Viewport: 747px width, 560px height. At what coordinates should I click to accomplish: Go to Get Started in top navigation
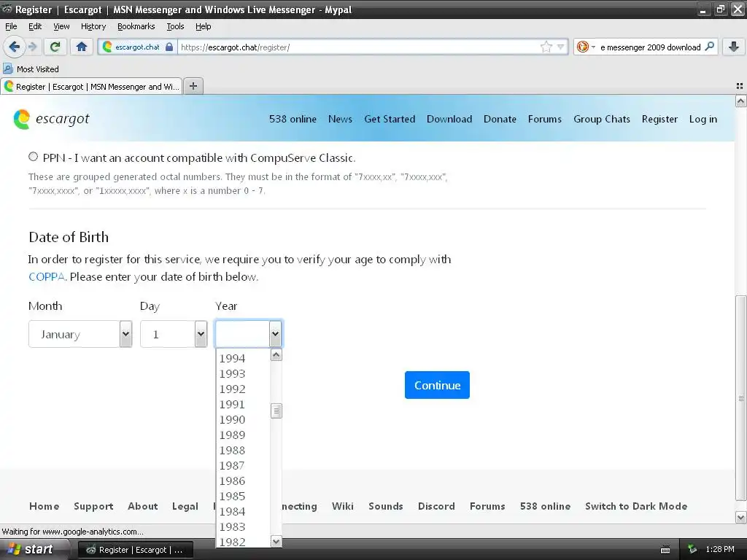click(390, 119)
